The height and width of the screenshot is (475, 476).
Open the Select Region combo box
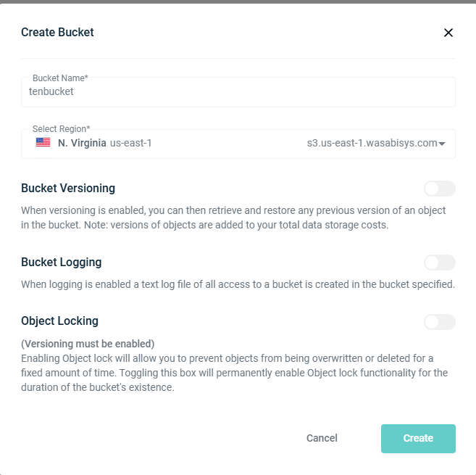(x=238, y=144)
